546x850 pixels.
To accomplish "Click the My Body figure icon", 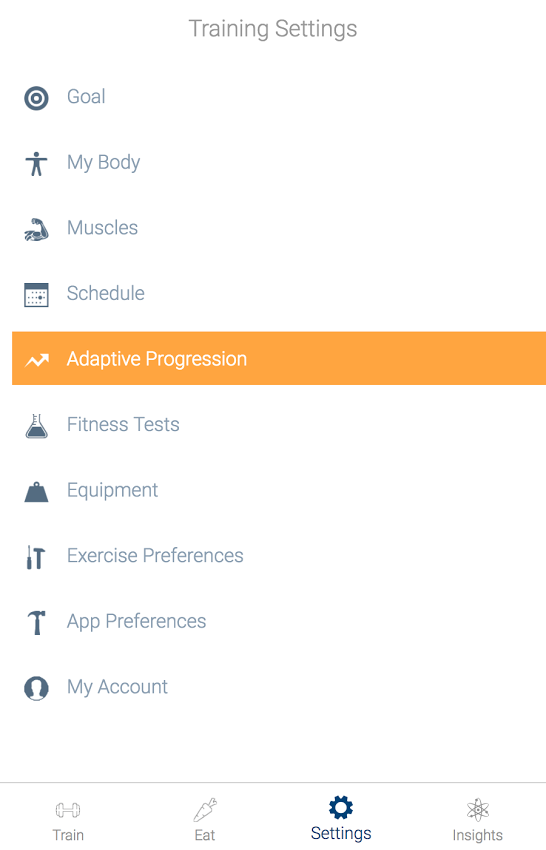I will 36,164.
